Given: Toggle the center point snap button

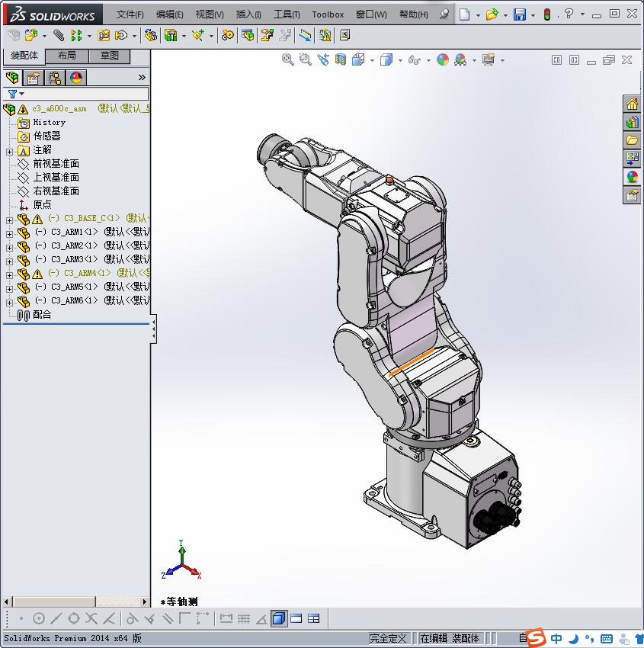Looking at the screenshot, I should pos(38,618).
